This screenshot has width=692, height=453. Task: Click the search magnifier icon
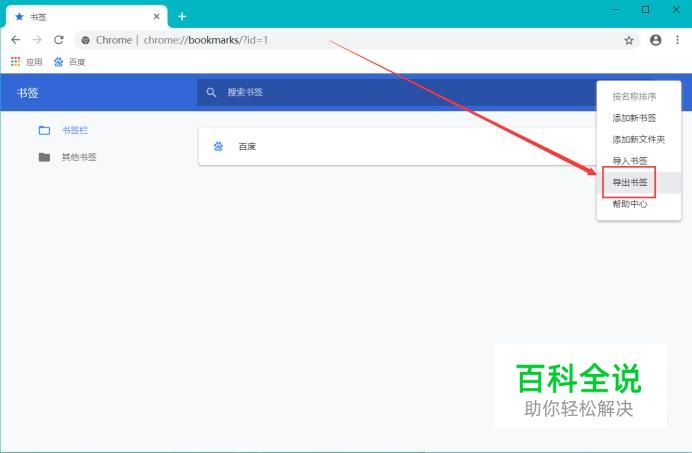[211, 92]
